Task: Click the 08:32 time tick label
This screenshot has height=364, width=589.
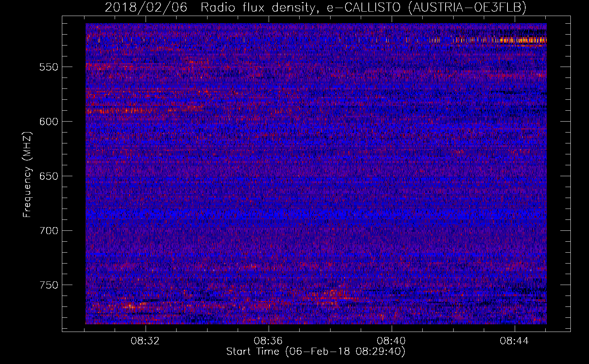Action: pos(146,341)
